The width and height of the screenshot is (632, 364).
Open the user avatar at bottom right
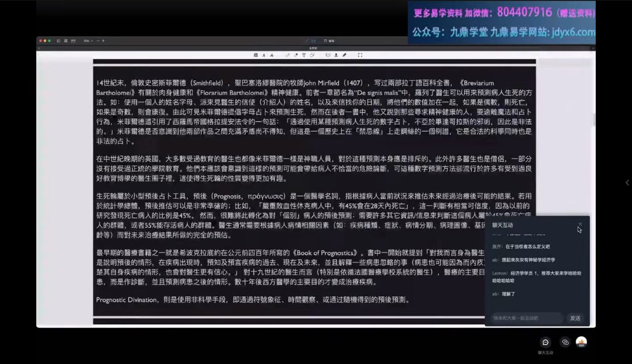pos(581,342)
